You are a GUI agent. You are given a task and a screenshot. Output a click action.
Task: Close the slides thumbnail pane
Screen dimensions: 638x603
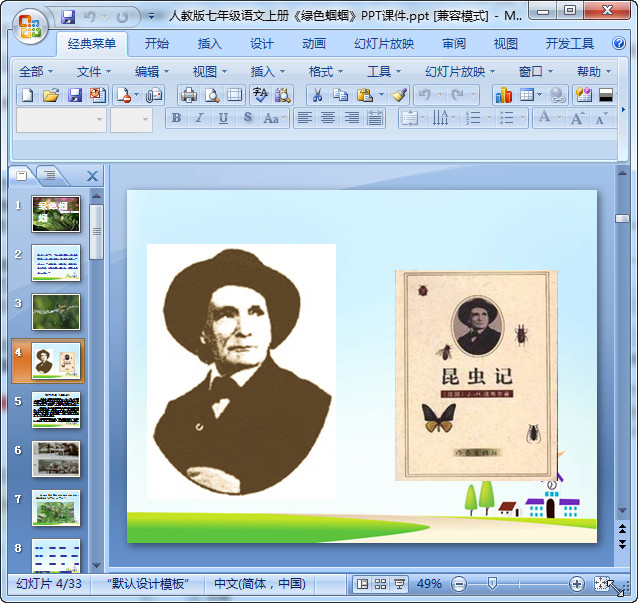tap(92, 176)
